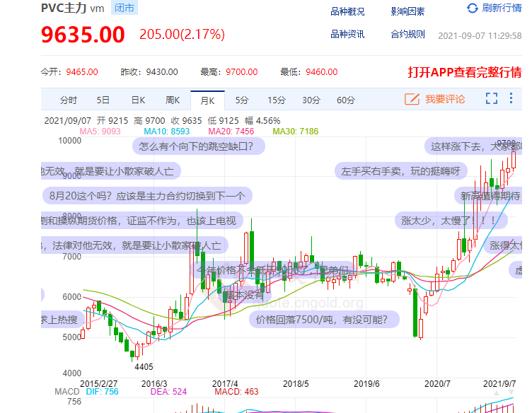Click 打开APP查看完整行情 red link
The height and width of the screenshot is (413, 532).
464,72
